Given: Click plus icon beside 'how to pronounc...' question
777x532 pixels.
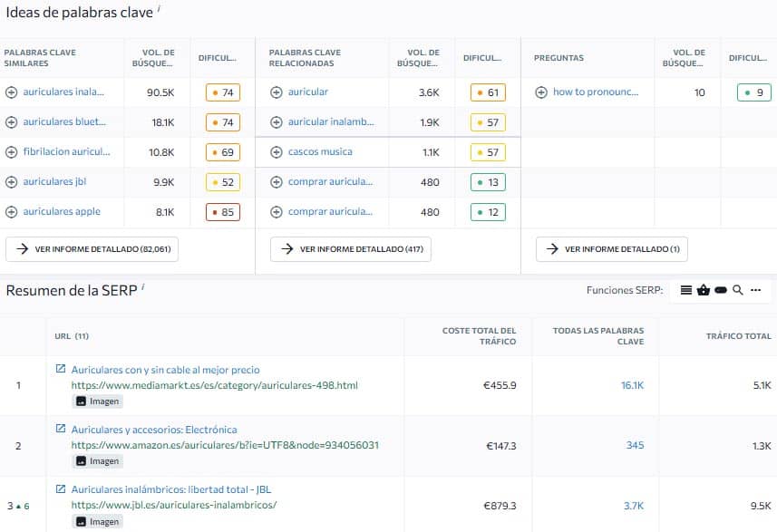Looking at the screenshot, I should [541, 92].
